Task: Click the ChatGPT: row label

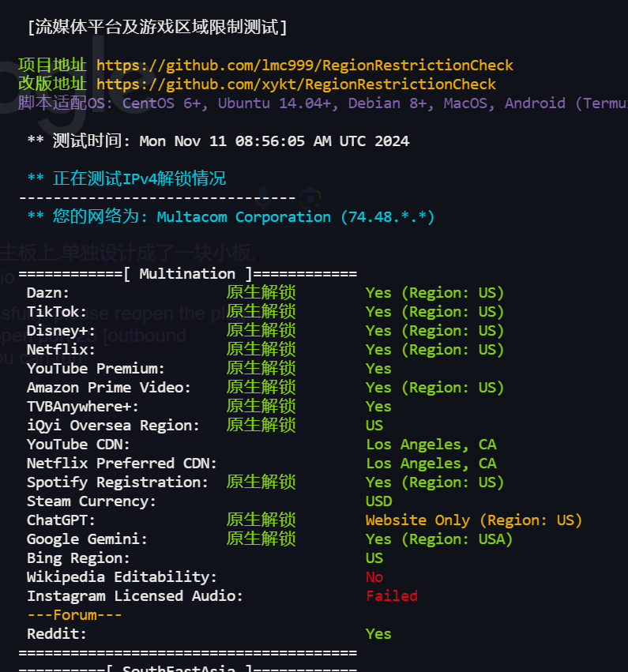Action: pos(61,520)
